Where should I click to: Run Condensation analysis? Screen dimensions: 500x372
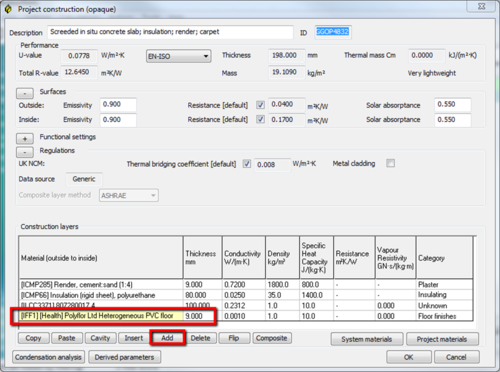point(48,357)
